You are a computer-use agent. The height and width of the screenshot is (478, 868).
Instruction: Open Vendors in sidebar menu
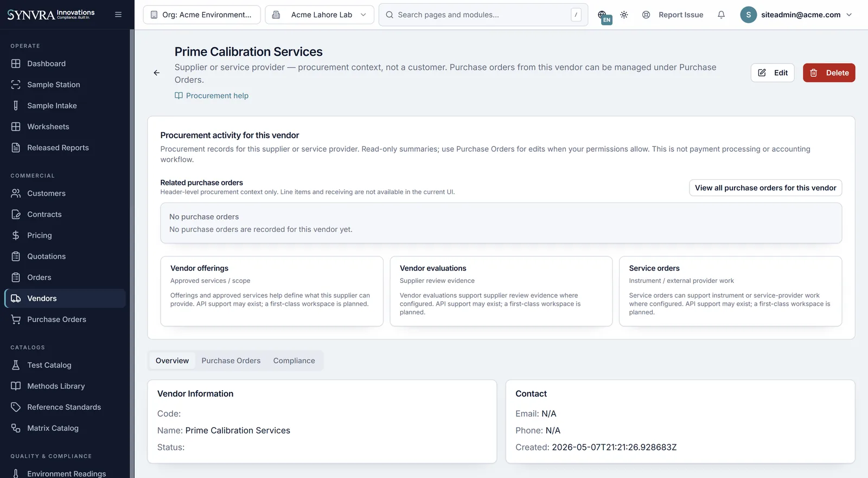(65, 299)
